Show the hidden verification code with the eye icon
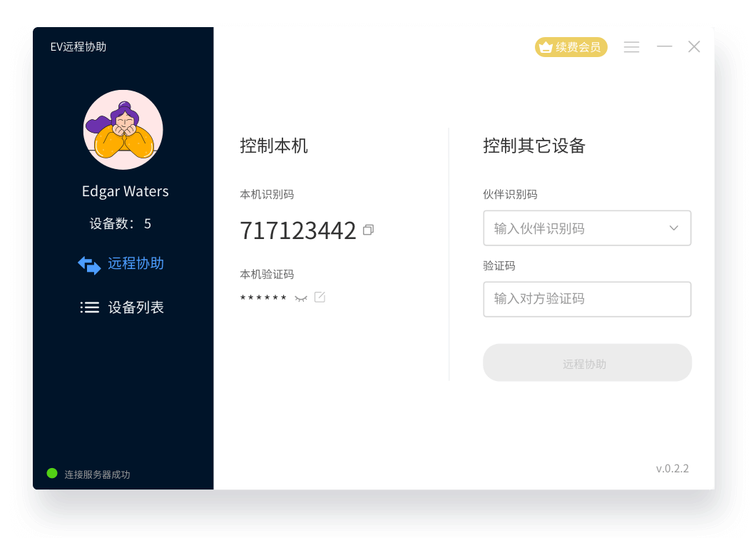Screen dimensions: 756x538 300,298
